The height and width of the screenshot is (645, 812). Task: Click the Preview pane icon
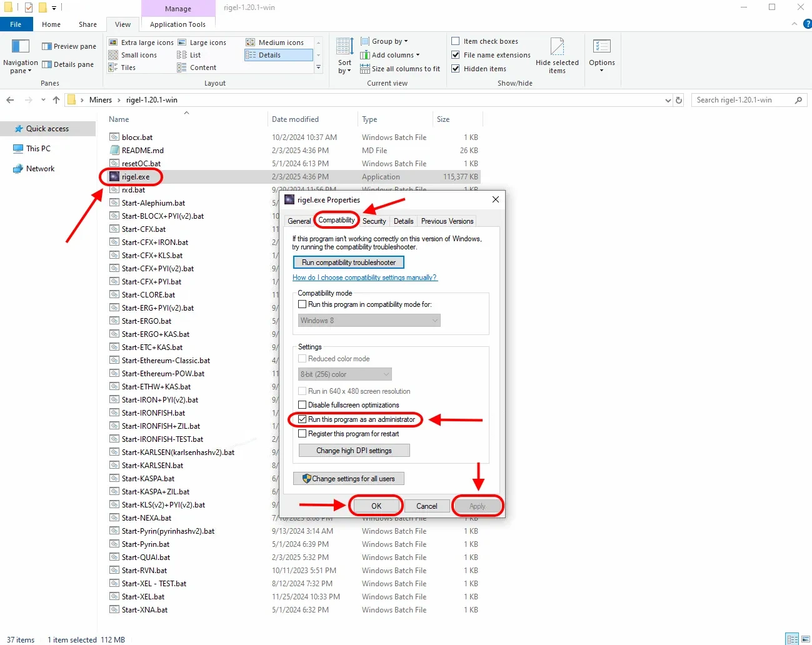pyautogui.click(x=47, y=46)
